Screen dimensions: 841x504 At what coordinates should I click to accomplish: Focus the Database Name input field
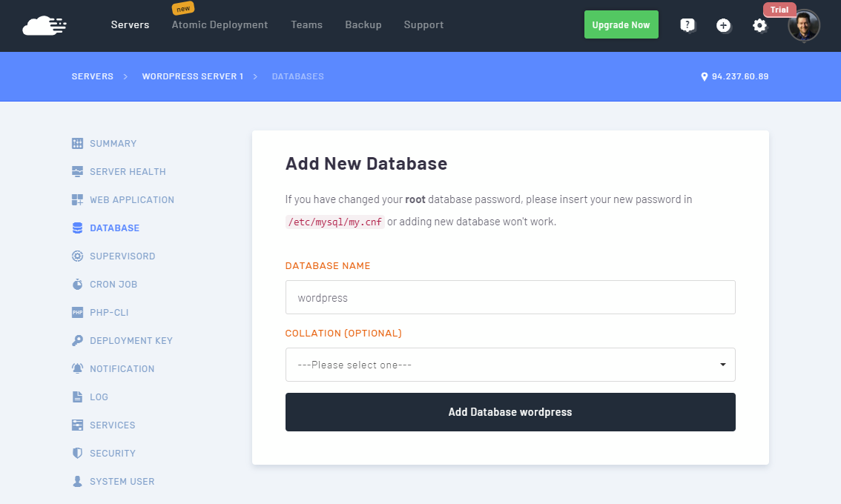coord(510,297)
